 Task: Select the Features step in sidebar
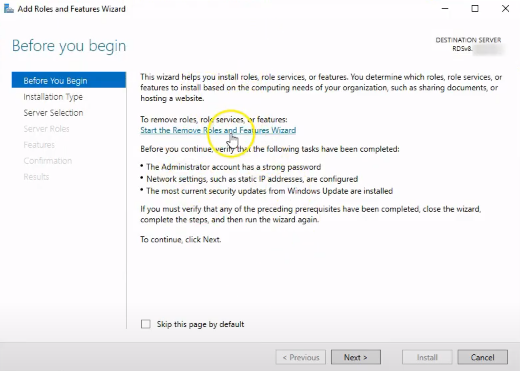click(39, 145)
